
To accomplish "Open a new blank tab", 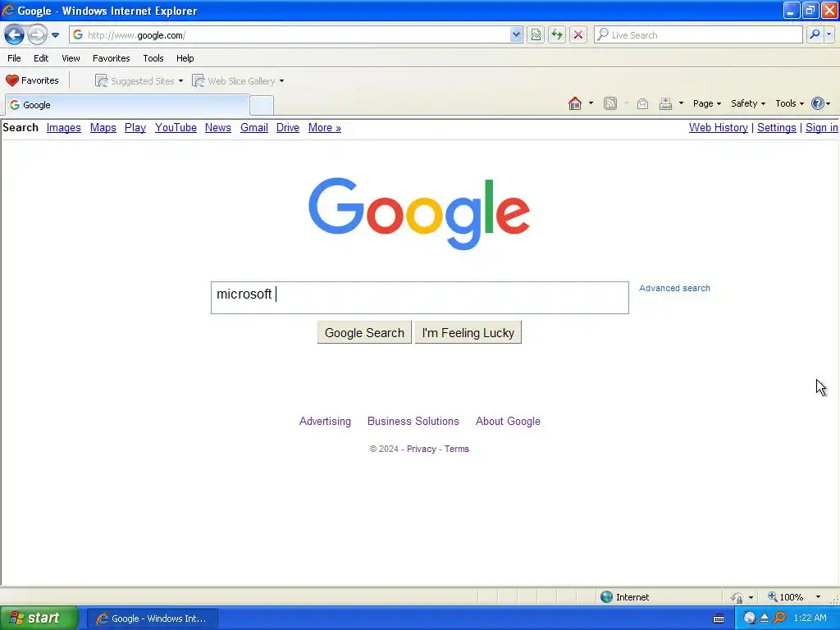I will [262, 105].
